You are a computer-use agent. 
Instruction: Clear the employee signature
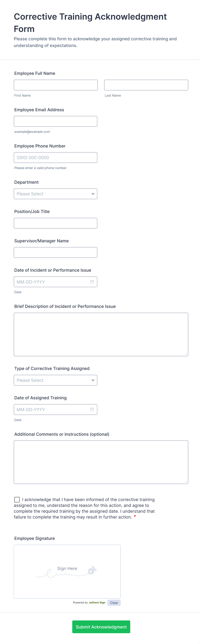[114, 603]
